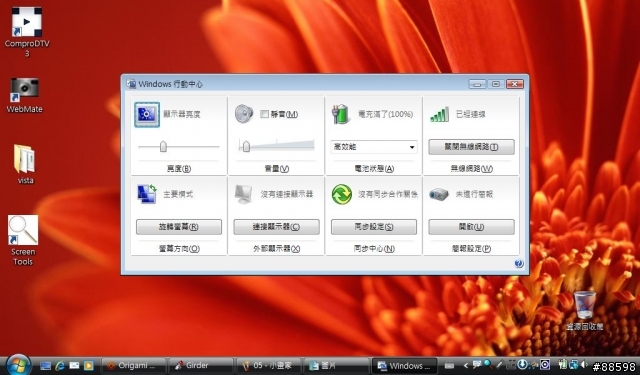This screenshot has height=375, width=640.
Task: Click the keyboard icon on the taskbar
Action: (449, 366)
